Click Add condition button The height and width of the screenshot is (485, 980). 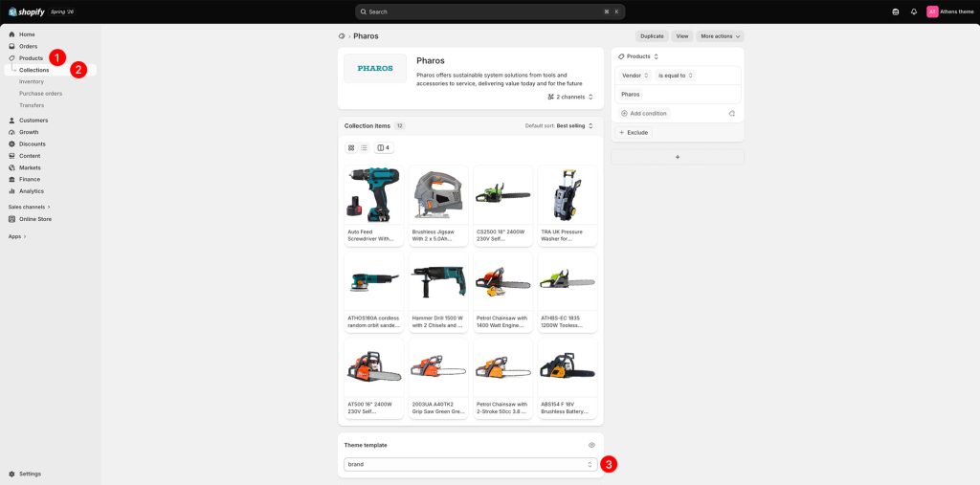pos(644,114)
